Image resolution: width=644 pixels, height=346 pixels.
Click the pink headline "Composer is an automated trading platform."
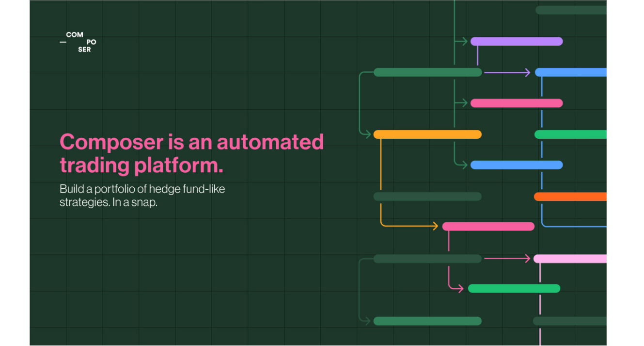click(191, 153)
